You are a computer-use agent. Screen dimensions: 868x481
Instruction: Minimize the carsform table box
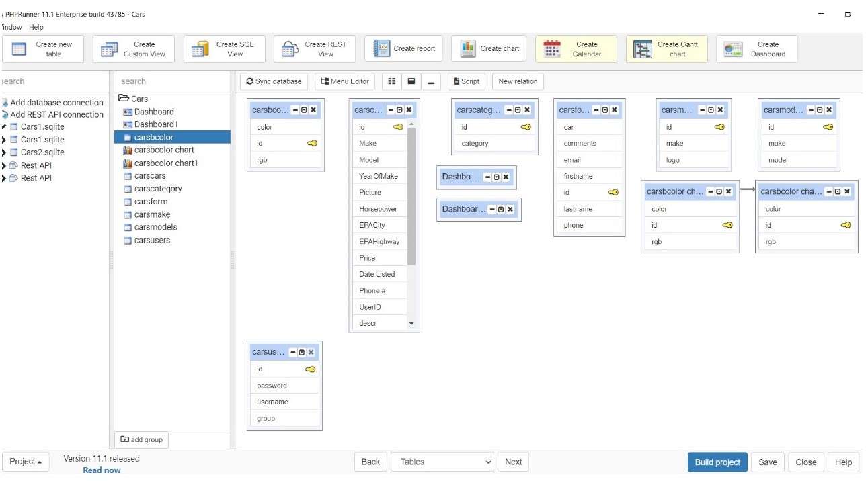(595, 110)
